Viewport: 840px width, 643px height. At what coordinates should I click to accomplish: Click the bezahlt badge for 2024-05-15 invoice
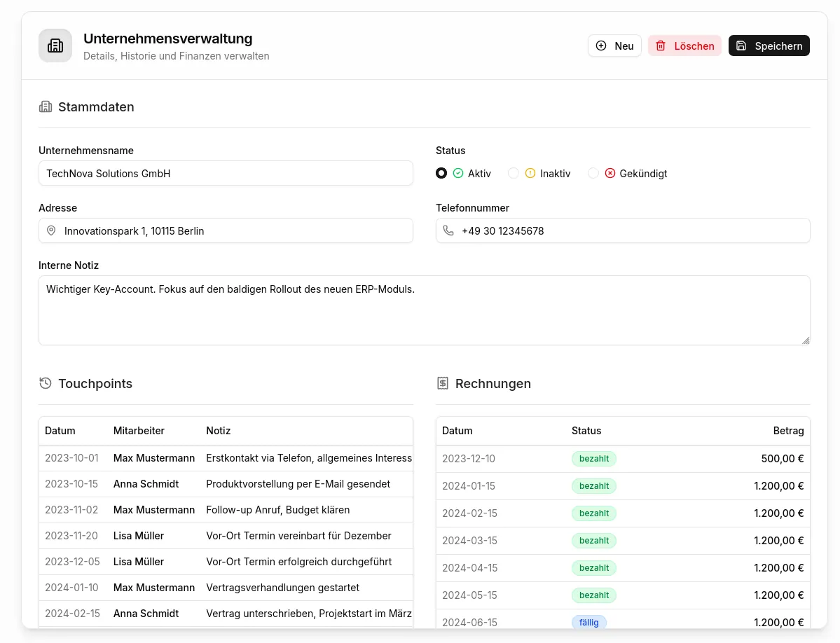[x=593, y=595]
